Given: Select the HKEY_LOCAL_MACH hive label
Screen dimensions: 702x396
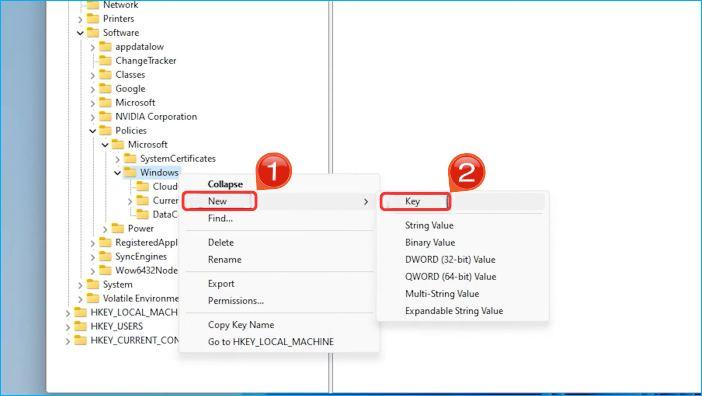Looking at the screenshot, I should [134, 312].
